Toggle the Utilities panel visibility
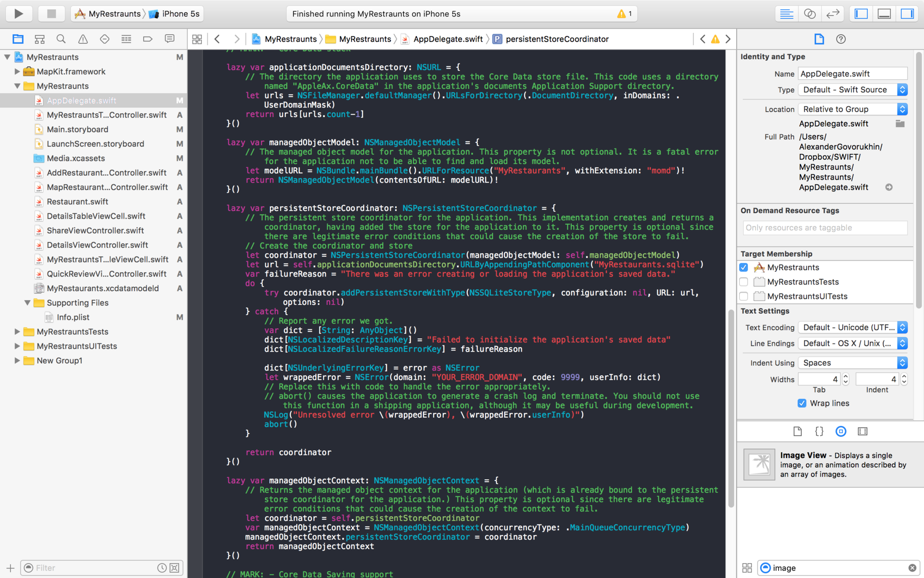The height and width of the screenshot is (578, 924). point(907,13)
